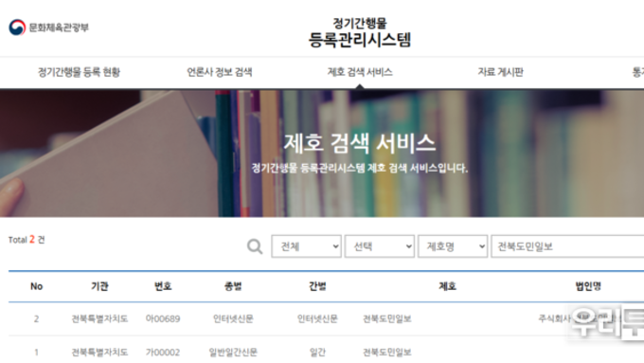Click the search field containing 전북도민일보
The height and width of the screenshot is (363, 644).
pyautogui.click(x=567, y=246)
